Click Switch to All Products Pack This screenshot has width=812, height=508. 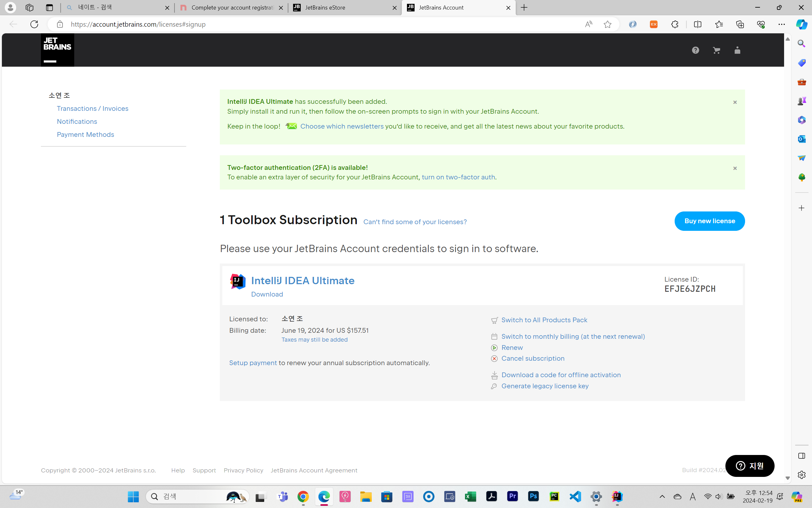point(544,320)
